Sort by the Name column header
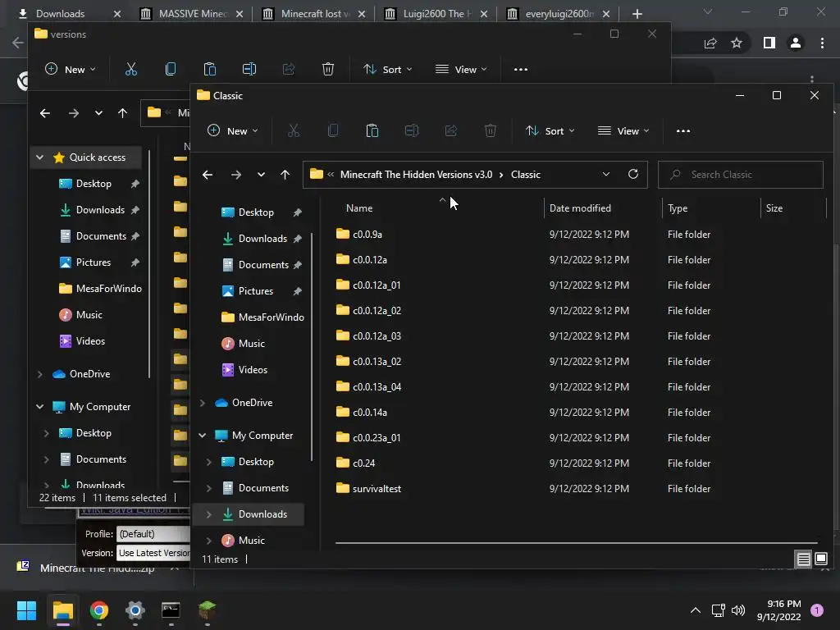Screen dimensions: 840x630 point(359,208)
